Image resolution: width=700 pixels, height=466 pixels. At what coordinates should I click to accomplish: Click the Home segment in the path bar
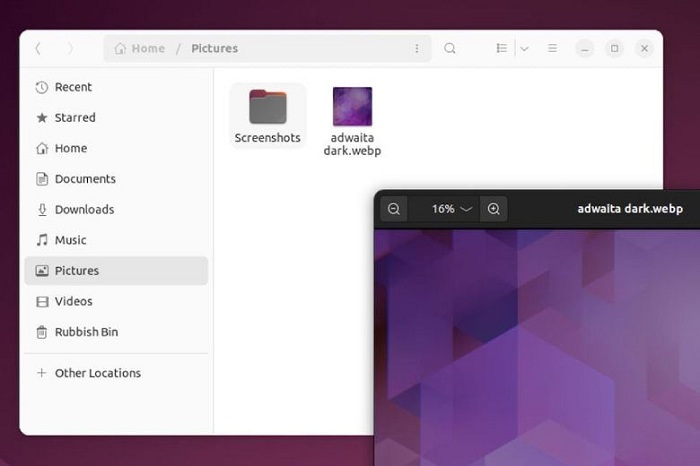click(x=140, y=48)
